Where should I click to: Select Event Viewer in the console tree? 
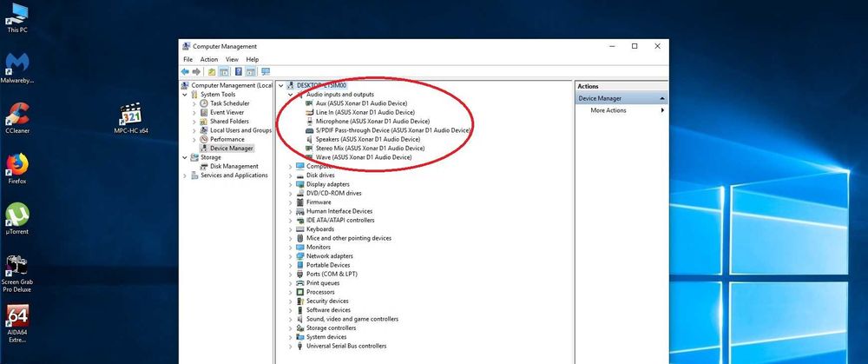click(227, 112)
